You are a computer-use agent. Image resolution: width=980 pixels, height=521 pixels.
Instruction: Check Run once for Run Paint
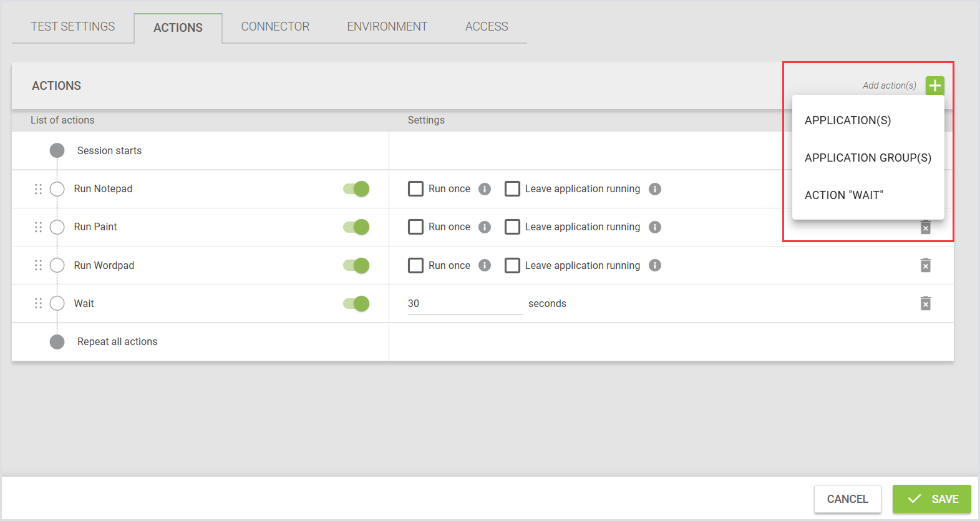click(x=415, y=227)
